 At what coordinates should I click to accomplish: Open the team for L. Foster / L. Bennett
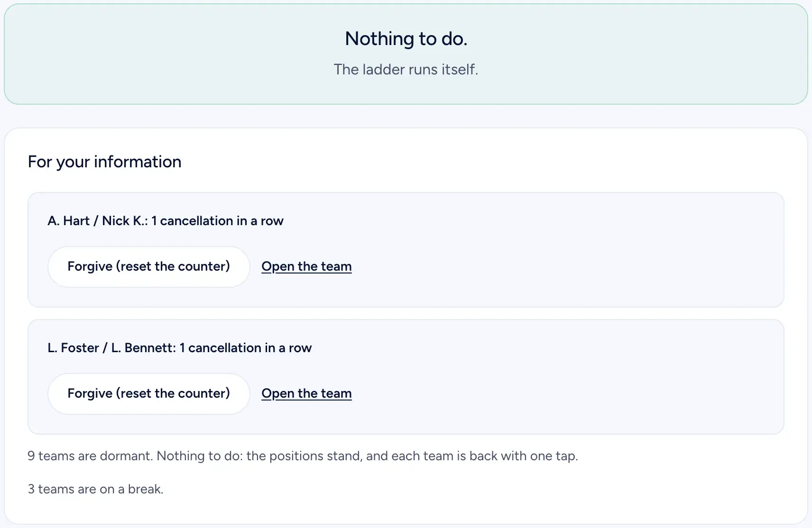coord(306,393)
